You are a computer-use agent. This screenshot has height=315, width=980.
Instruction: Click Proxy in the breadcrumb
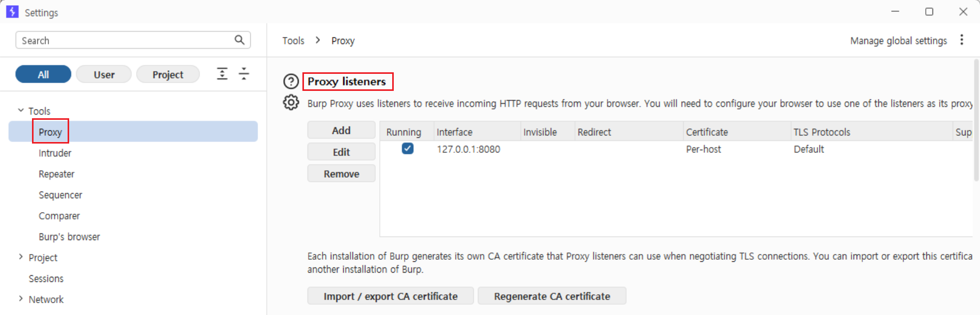(x=343, y=41)
